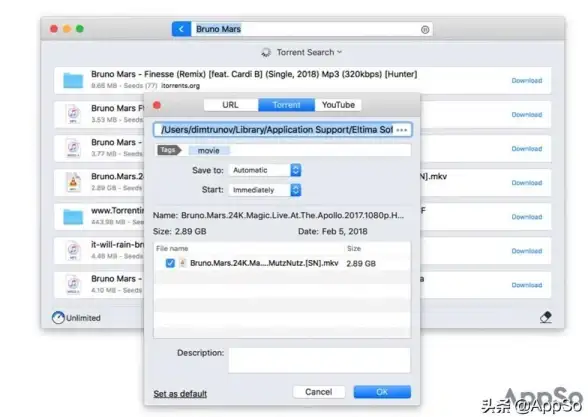Screen dimensions: 588x417
Task: Download the Finesse (Remix) torrent
Action: pos(527,81)
